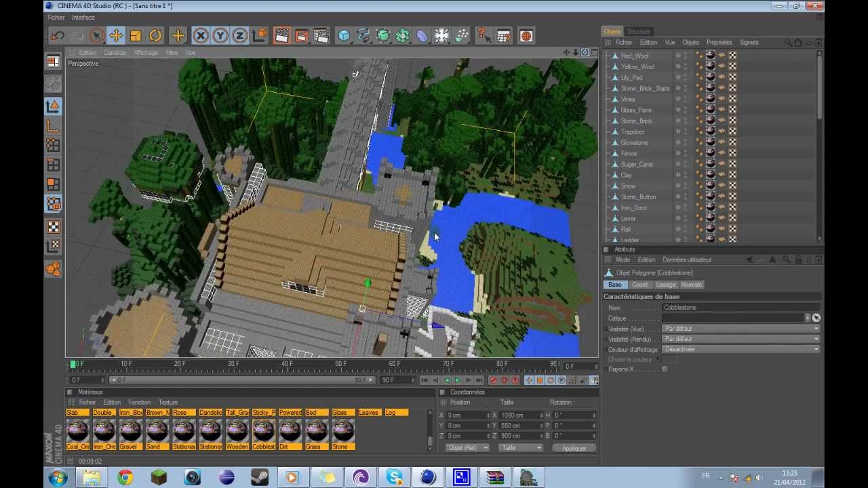
Task: Open render settings clapperboard icon
Action: click(321, 36)
